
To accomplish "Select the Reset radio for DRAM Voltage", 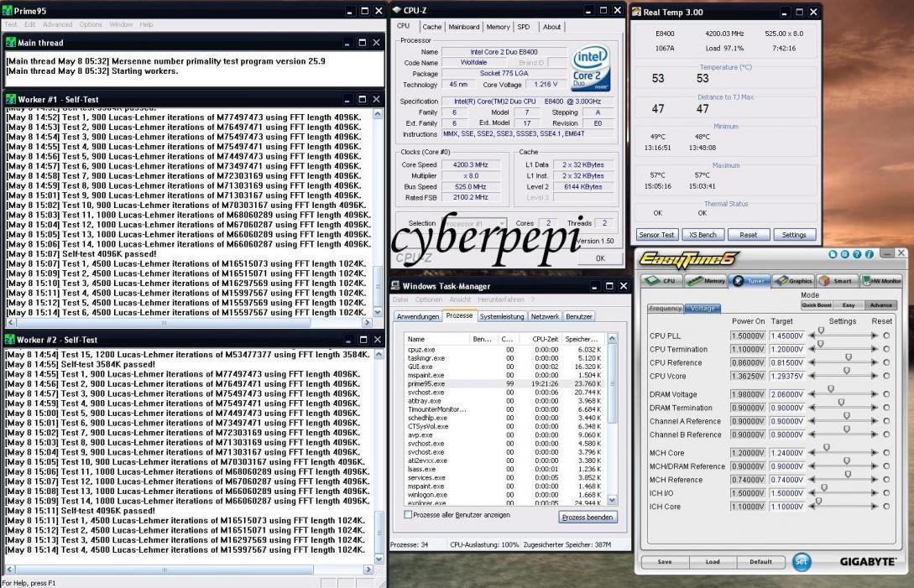I will [x=886, y=394].
